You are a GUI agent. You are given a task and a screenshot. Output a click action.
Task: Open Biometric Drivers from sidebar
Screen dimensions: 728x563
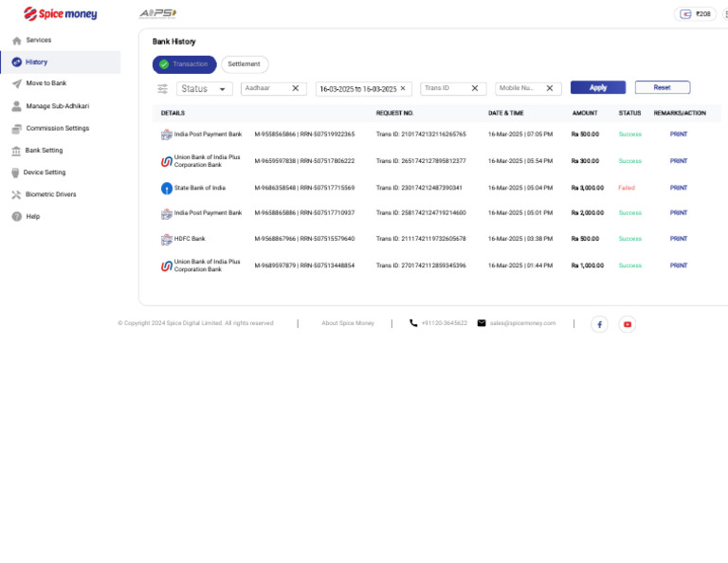point(50,194)
